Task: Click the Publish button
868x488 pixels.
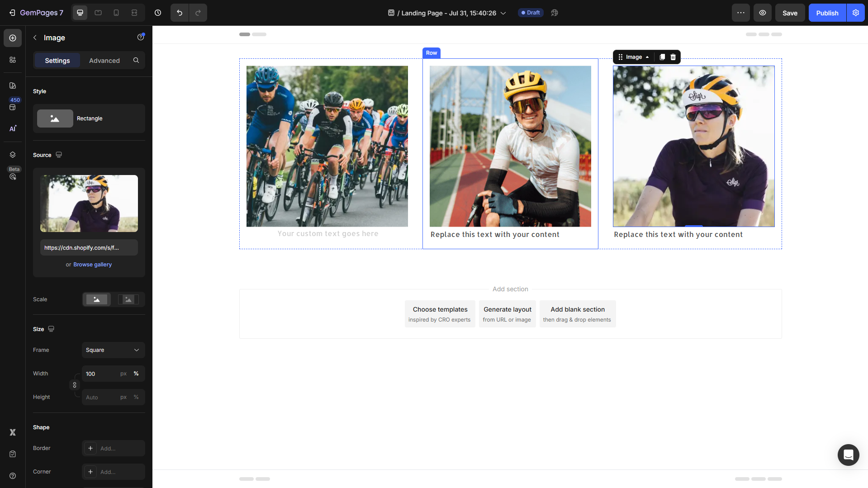Action: [x=827, y=13]
